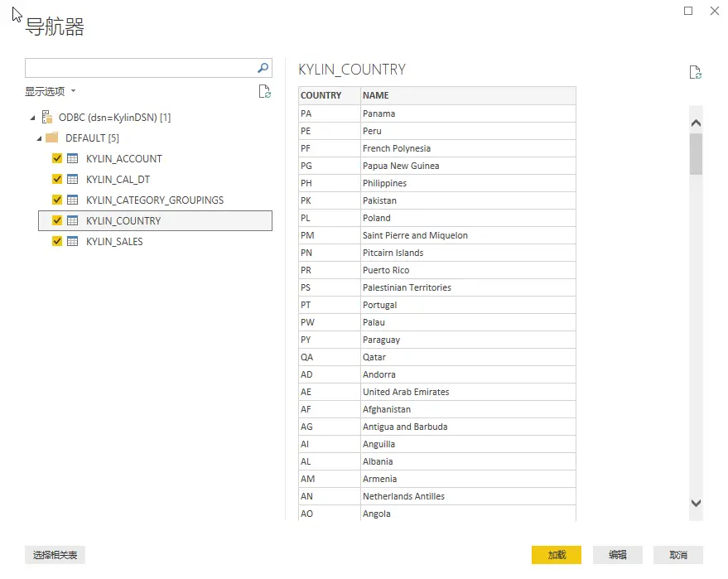Image resolution: width=728 pixels, height=579 pixels.
Task: Click the 编辑 edit button
Action: (x=618, y=555)
